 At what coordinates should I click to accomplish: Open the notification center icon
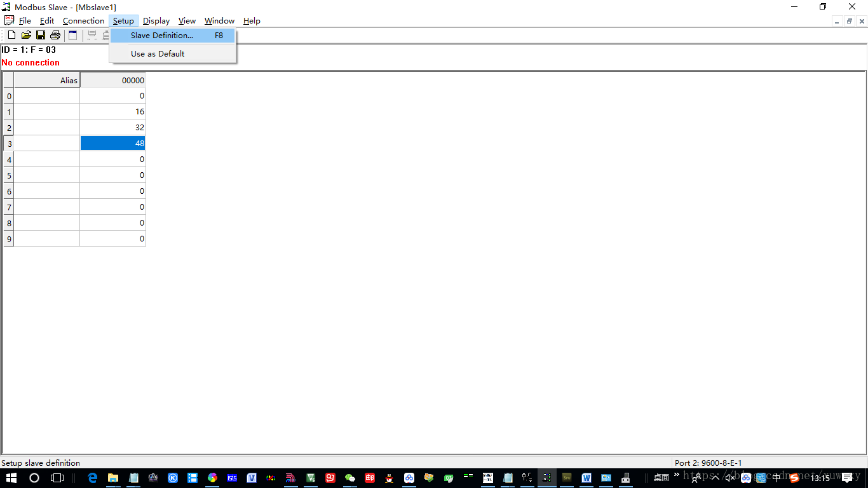coord(847,477)
